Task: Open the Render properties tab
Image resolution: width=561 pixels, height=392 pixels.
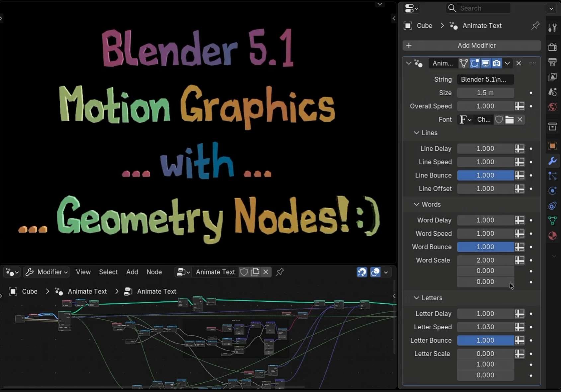Action: click(x=552, y=47)
